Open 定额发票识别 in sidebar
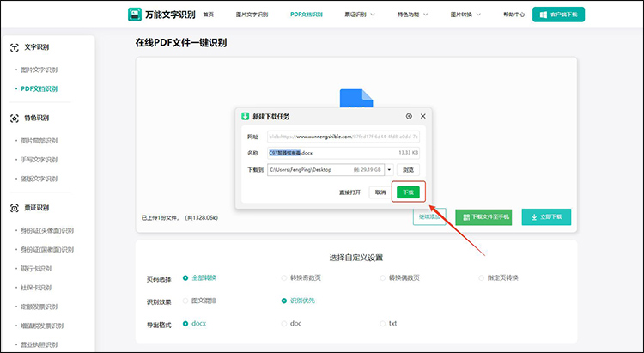 [x=39, y=307]
